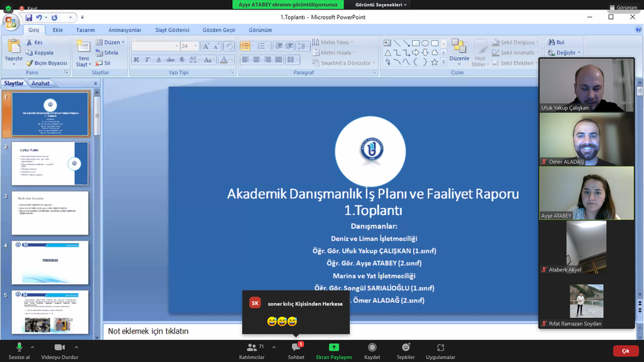Click Sıfırla reset slide button
This screenshot has width=644, height=362.
pos(107,53)
